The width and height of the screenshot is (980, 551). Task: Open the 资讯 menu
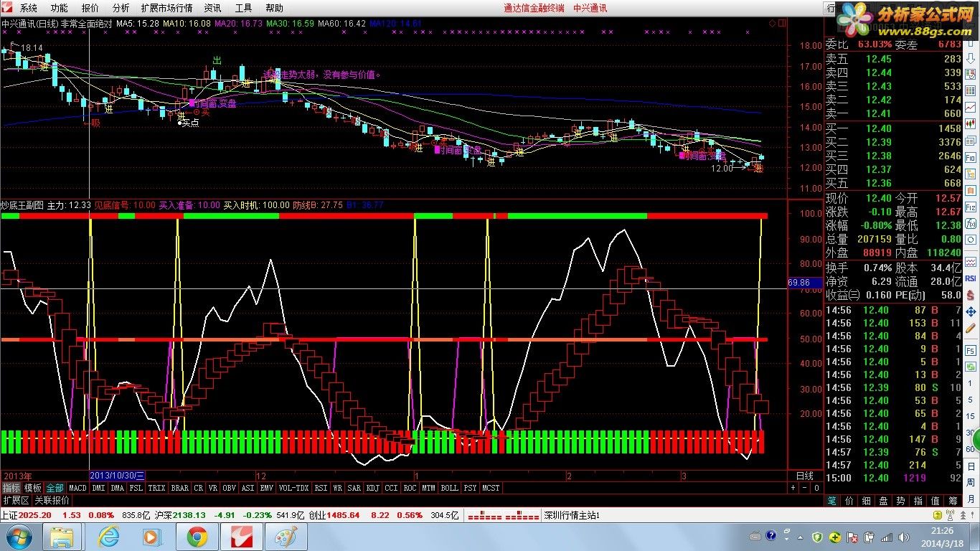click(x=212, y=8)
